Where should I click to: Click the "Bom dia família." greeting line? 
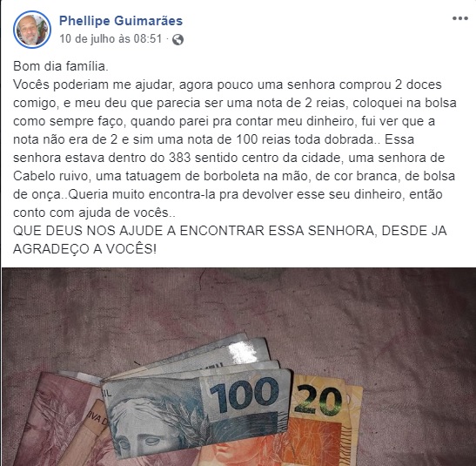coord(61,66)
